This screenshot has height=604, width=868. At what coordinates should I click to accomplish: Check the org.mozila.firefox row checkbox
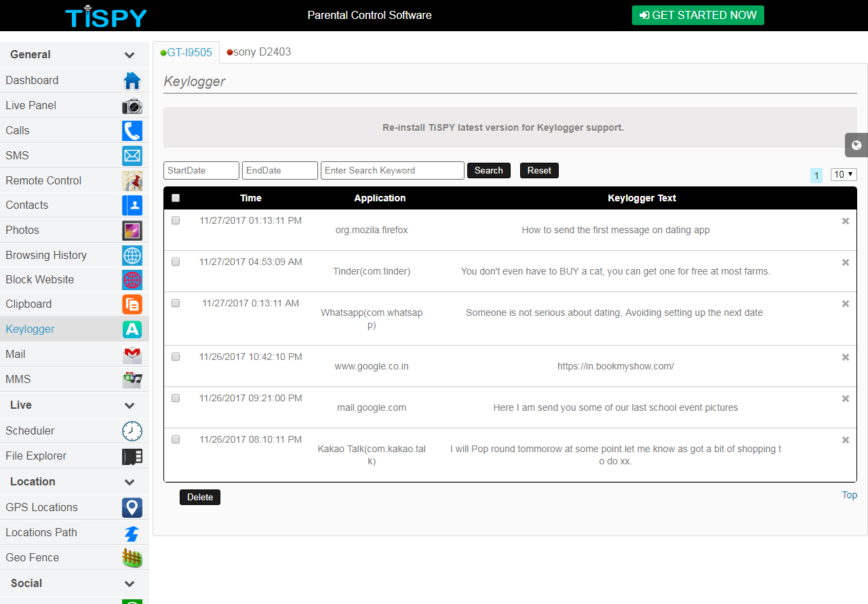click(176, 220)
